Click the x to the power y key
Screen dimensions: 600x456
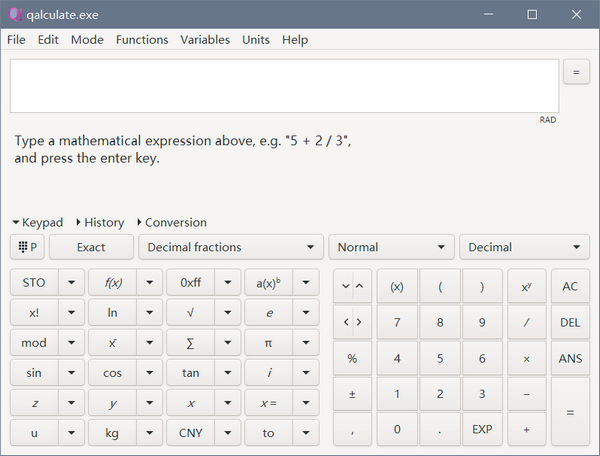point(526,286)
